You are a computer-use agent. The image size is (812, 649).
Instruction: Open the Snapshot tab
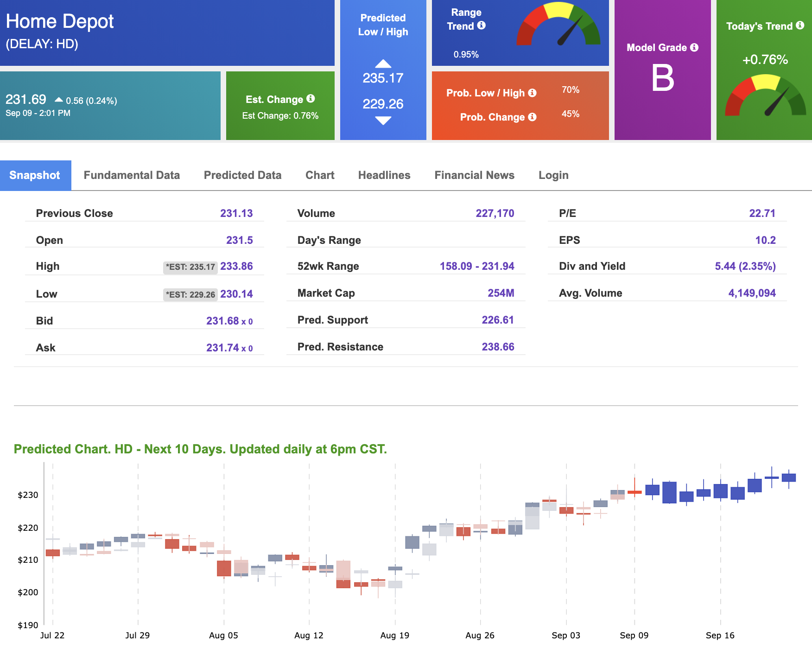[x=35, y=175]
